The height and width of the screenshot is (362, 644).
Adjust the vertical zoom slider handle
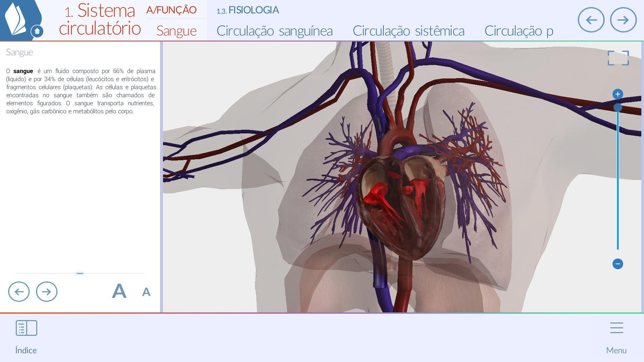618,108
